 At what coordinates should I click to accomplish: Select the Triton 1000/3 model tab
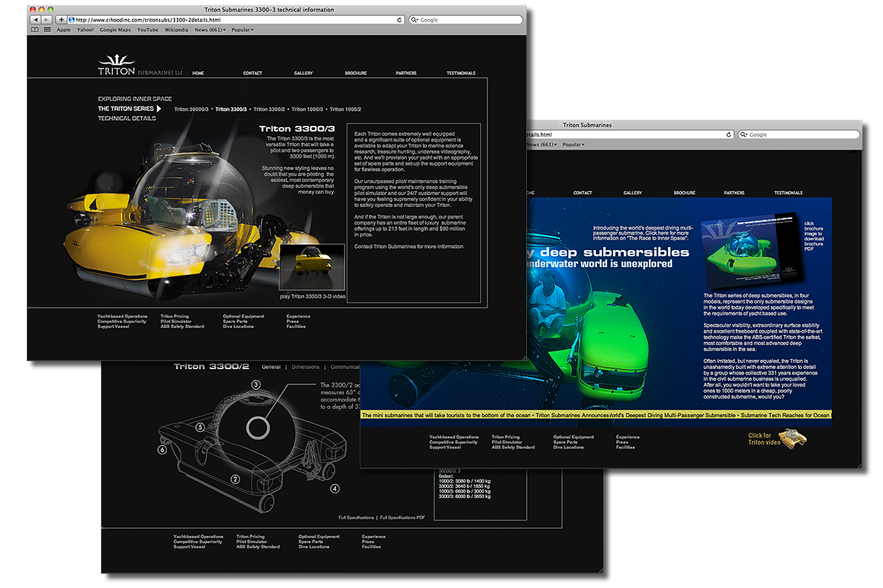point(307,109)
